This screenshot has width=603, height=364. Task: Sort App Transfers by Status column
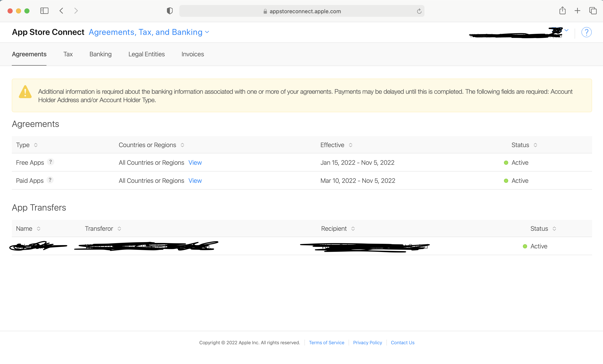543,228
